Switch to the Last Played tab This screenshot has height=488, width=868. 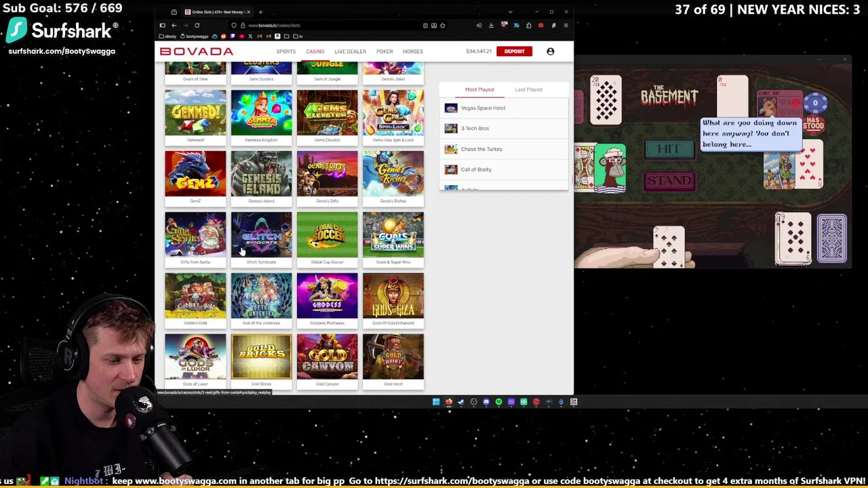[528, 89]
